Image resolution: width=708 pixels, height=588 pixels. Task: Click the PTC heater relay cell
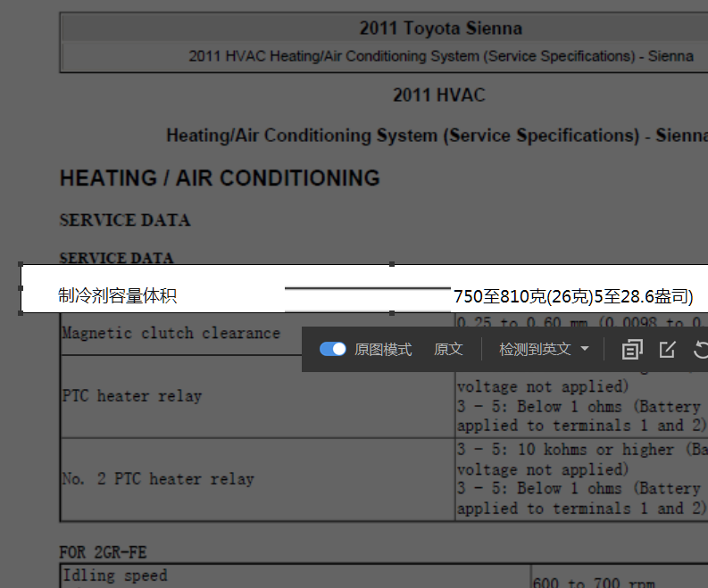pyautogui.click(x=257, y=396)
